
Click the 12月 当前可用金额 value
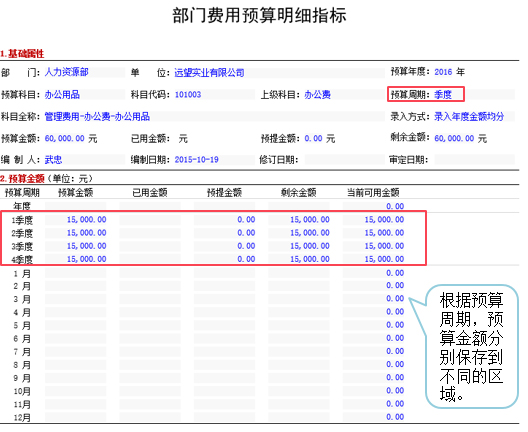coord(395,417)
